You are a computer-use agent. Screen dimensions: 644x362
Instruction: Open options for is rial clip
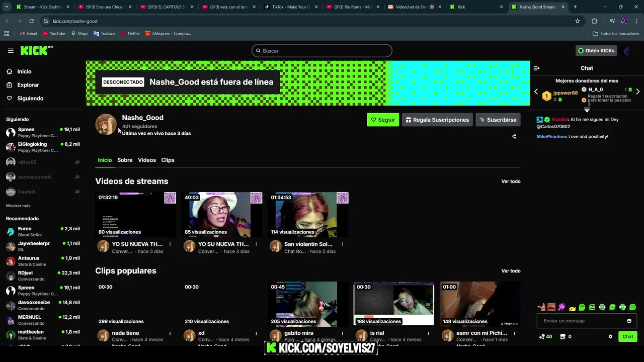pos(428,333)
